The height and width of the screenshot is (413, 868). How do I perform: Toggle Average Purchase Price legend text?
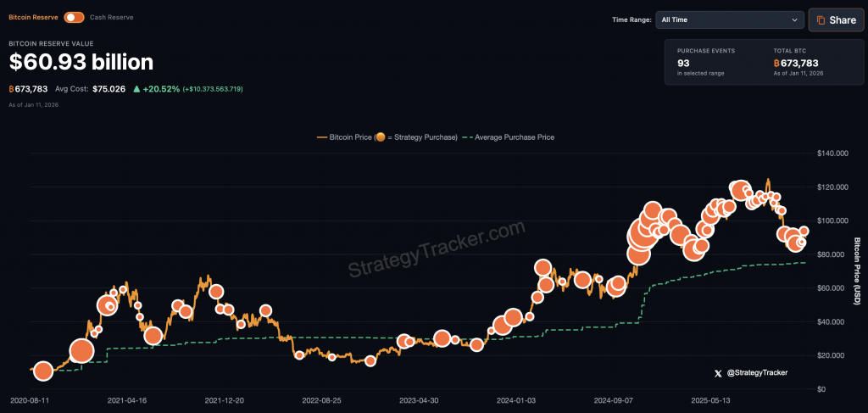(515, 137)
